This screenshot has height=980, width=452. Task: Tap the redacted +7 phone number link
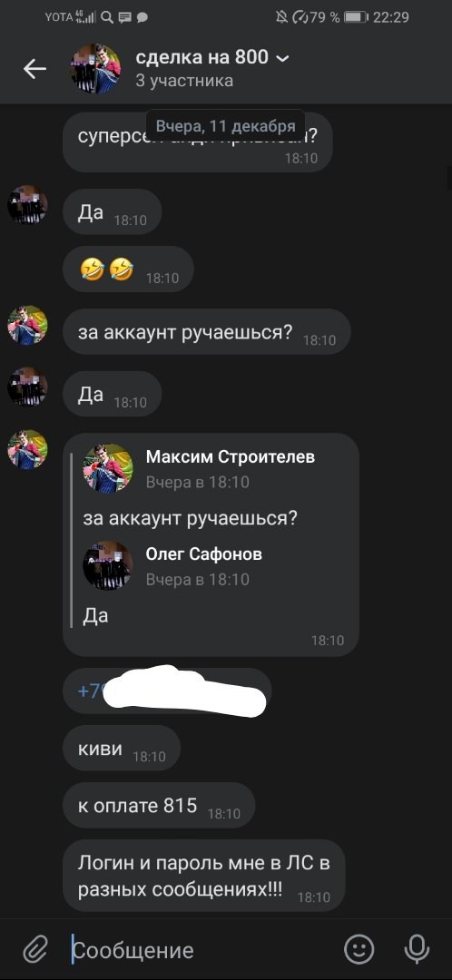click(x=168, y=691)
